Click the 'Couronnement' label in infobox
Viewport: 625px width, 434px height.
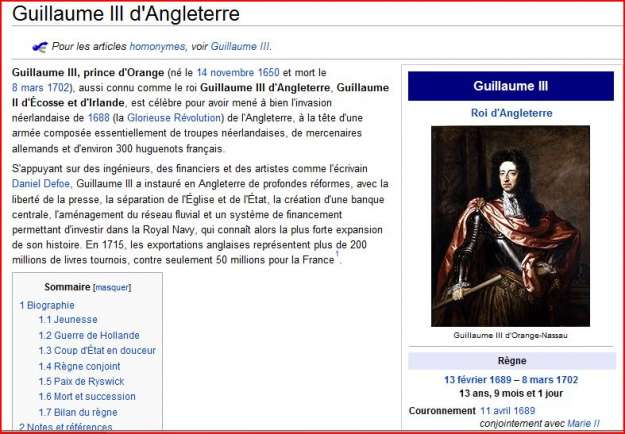click(442, 411)
